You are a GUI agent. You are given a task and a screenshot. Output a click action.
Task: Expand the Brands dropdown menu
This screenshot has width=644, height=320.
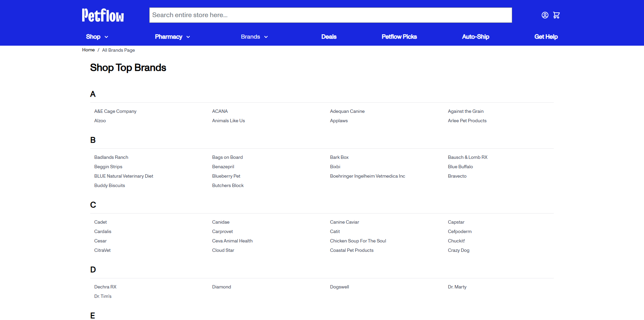pyautogui.click(x=254, y=37)
